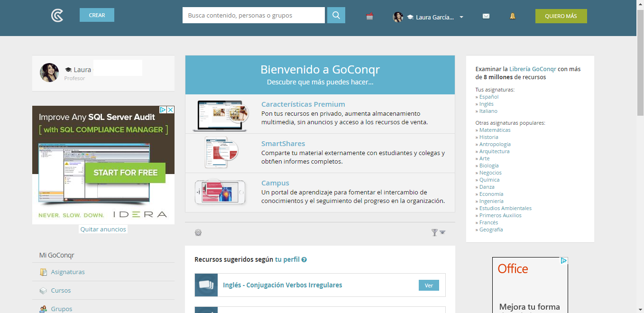Click Ver on Inglés Conjugación Verbos Irregulares
This screenshot has height=313, width=644.
coord(428,285)
